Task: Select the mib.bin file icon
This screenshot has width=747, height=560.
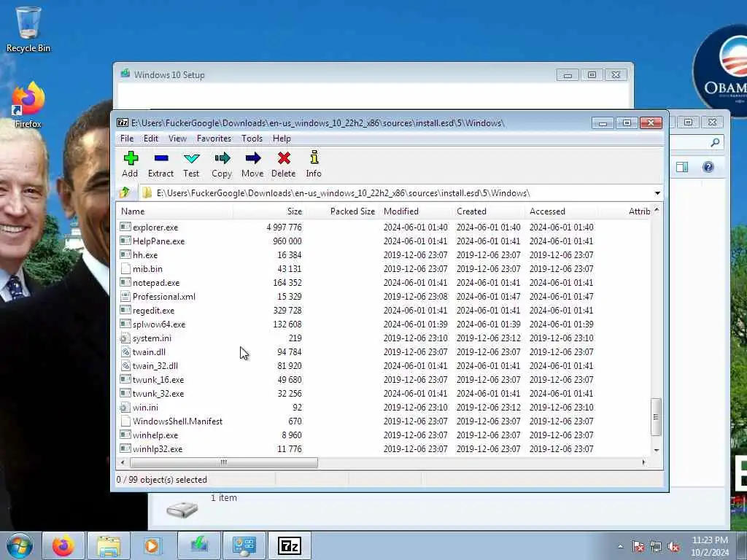Action: 125,268
